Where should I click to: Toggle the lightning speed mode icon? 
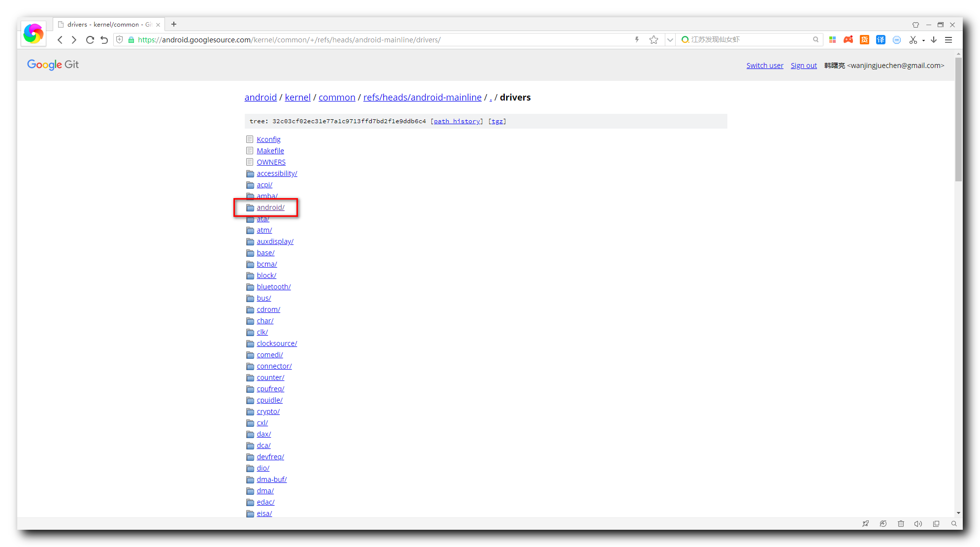(x=637, y=39)
